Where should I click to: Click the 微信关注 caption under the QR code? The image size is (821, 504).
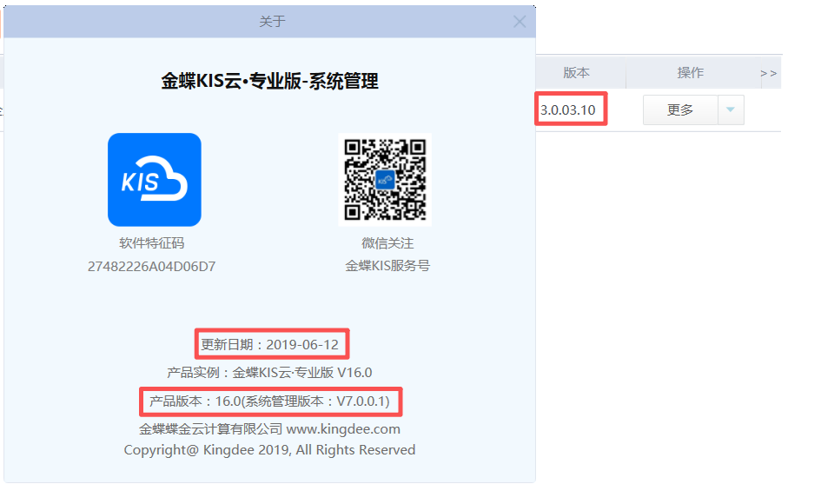pos(387,243)
